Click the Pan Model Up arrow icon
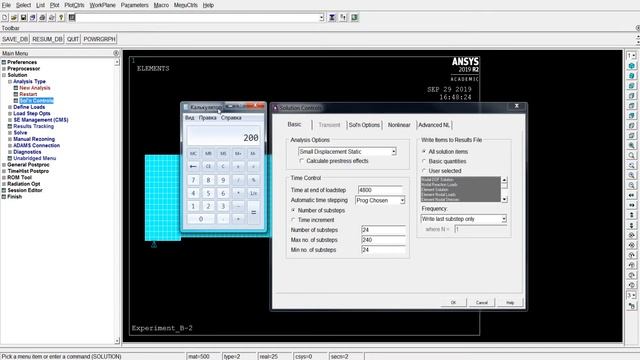The image size is (640, 360). 631,215
